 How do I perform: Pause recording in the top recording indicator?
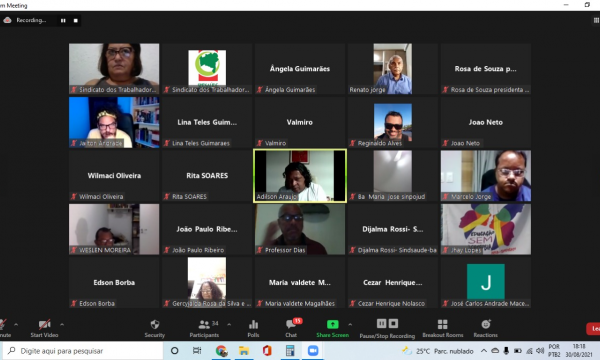point(63,21)
